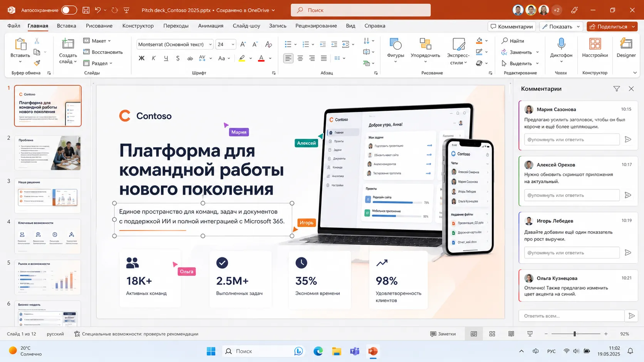This screenshot has width=644, height=362.
Task: Clear all formatting with the eraser A icon
Action: pos(268,44)
